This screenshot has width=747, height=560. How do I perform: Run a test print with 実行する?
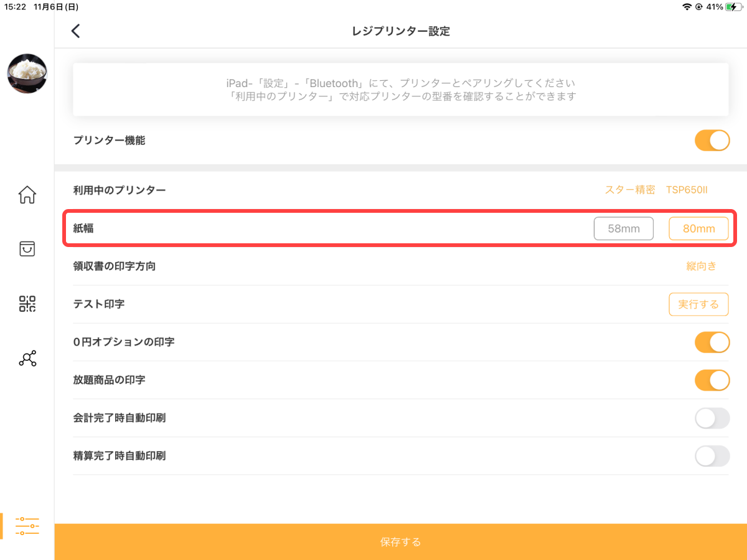(x=698, y=304)
